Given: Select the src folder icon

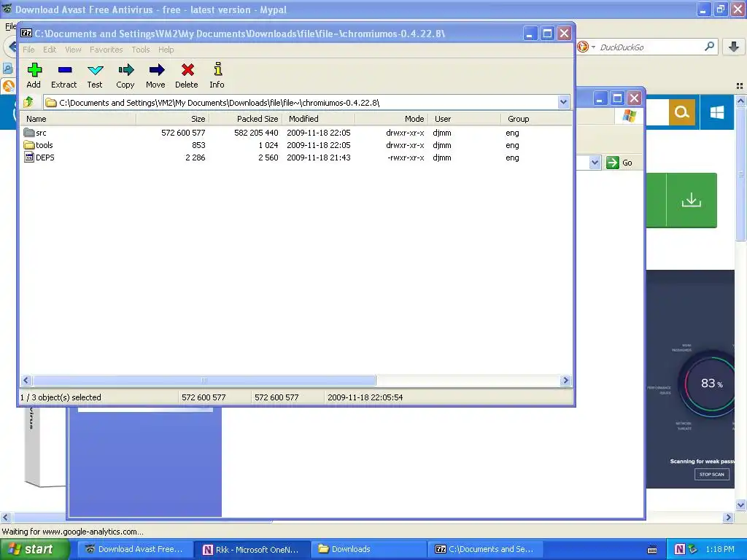Looking at the screenshot, I should click(x=29, y=133).
